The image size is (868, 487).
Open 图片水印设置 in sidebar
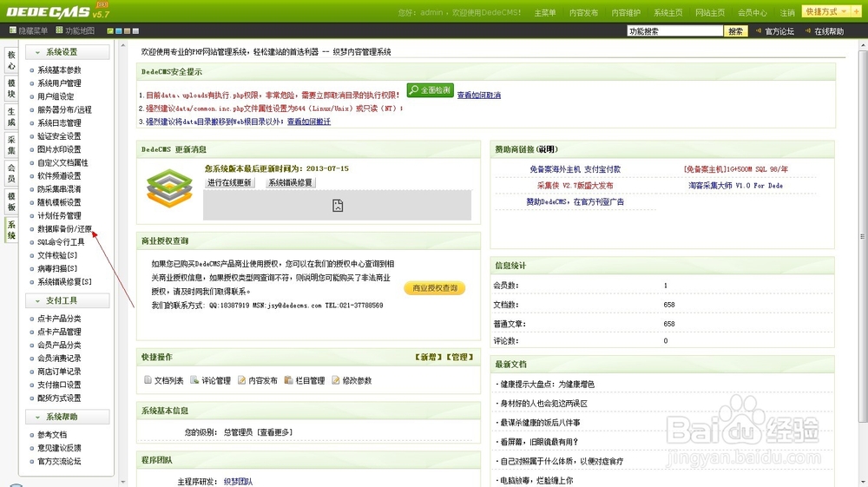pos(59,149)
